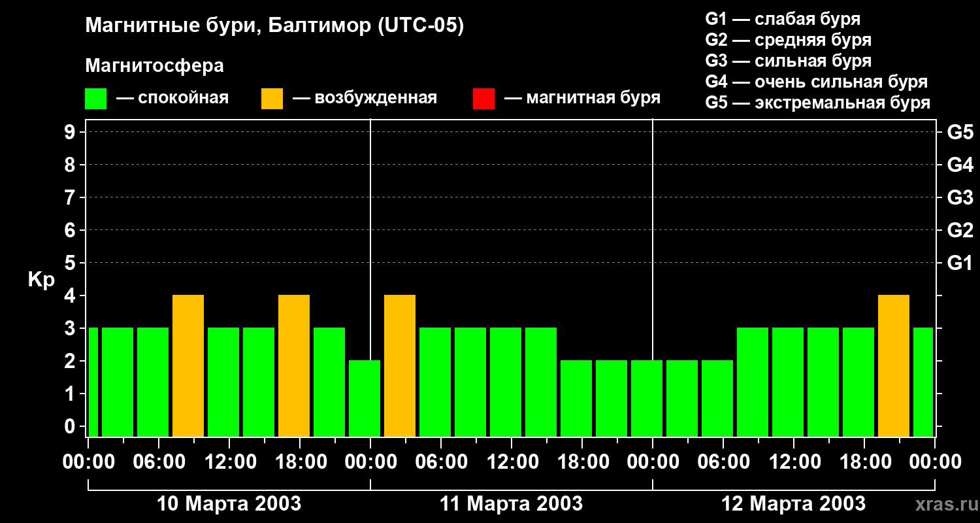980x523 pixels.
Task: Click the "G5 — экстремальная буря" legend entry
Action: [x=817, y=103]
